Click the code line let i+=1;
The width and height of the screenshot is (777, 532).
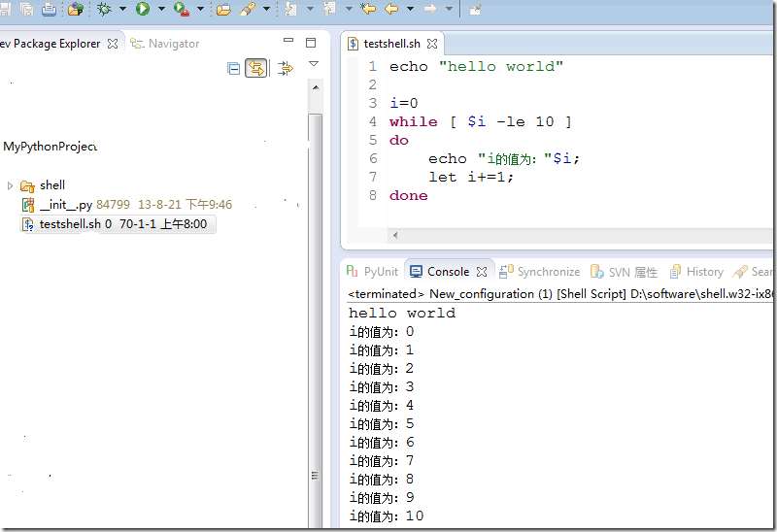click(471, 177)
